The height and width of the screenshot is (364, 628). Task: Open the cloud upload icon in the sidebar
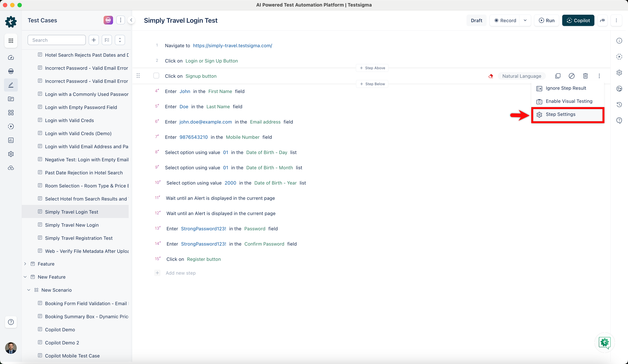(x=11, y=168)
